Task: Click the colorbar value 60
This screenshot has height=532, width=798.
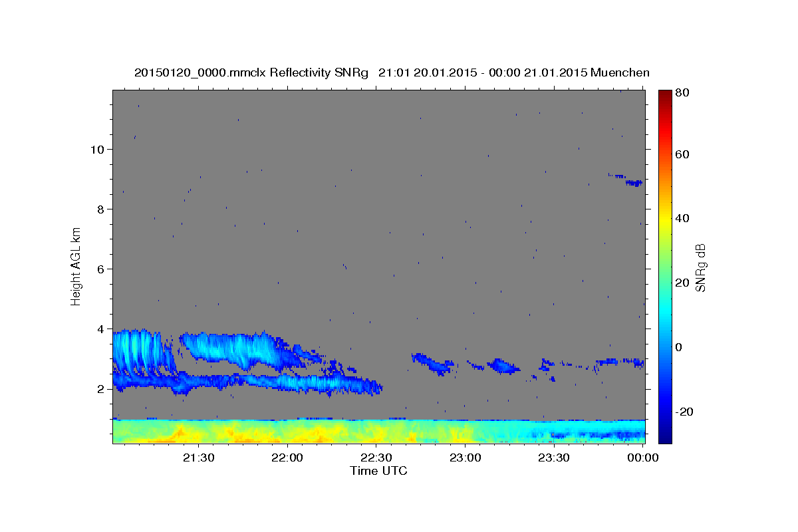Action: [684, 154]
